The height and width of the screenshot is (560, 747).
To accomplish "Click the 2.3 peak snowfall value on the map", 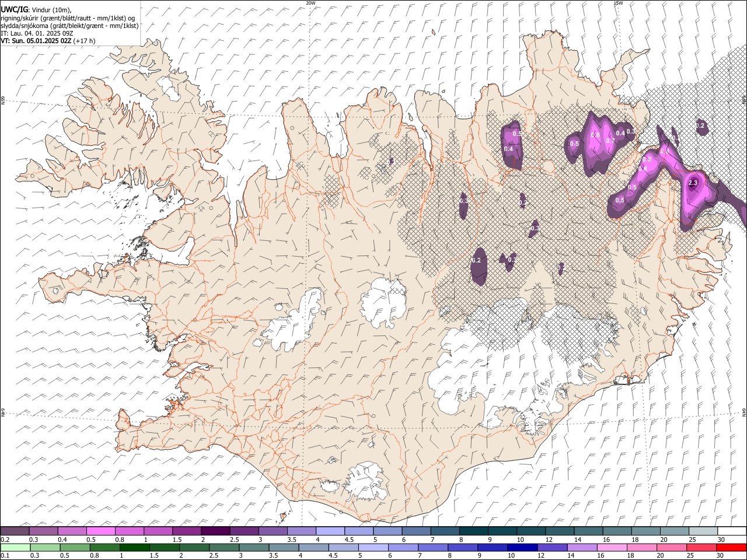I will (x=693, y=183).
